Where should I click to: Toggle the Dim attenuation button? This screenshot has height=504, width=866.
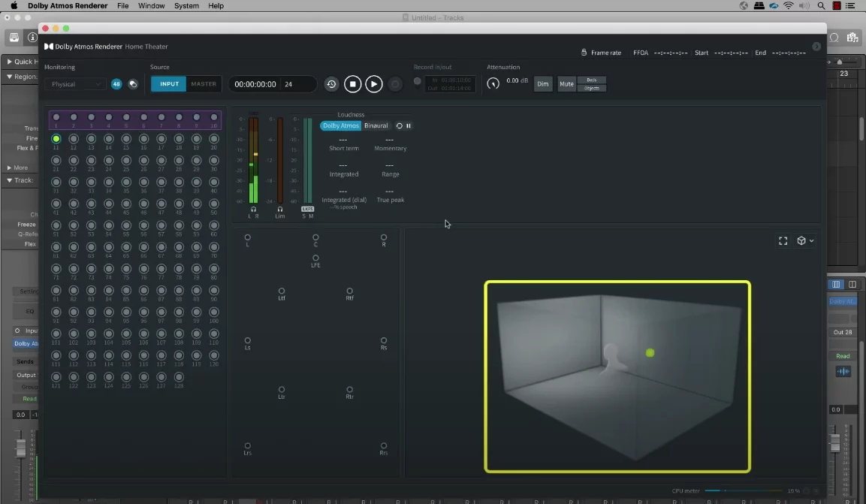click(542, 84)
